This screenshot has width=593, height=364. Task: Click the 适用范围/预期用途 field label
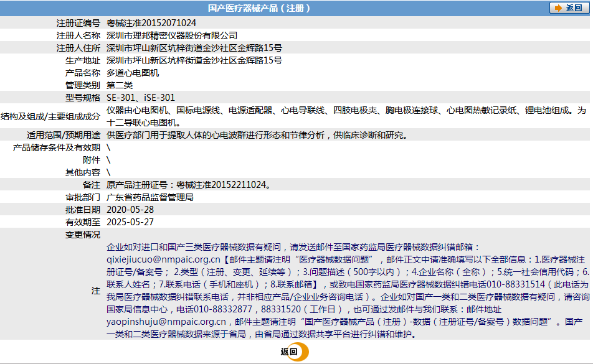tap(64, 135)
